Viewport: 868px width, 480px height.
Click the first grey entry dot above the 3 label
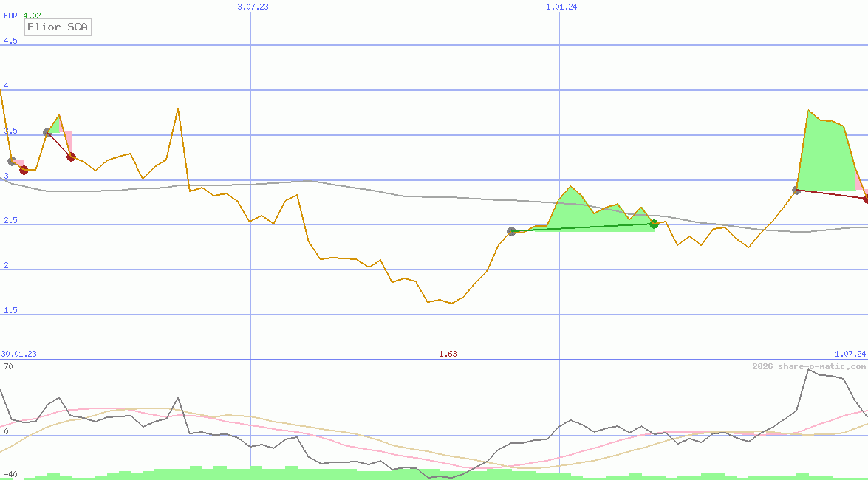click(11, 161)
